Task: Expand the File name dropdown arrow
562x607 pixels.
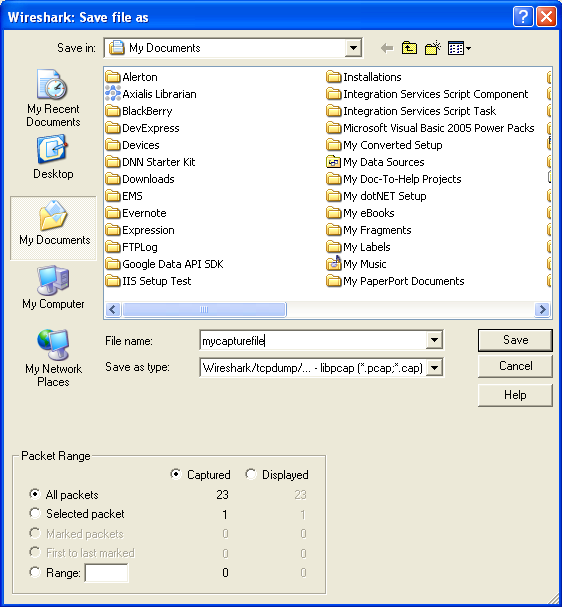Action: pyautogui.click(x=434, y=340)
